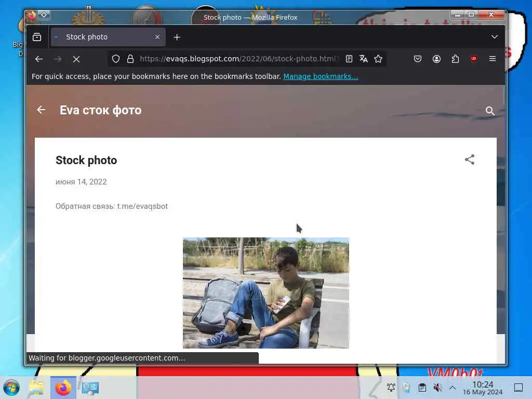Click the browser forward arrow
Screen dimensions: 532x399
[x=58, y=59]
